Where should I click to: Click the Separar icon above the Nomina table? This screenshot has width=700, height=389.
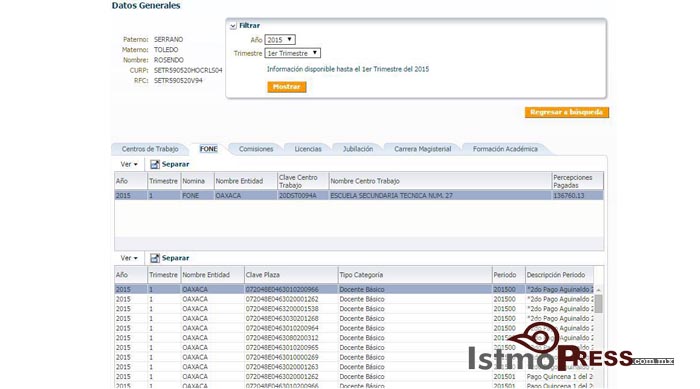(x=154, y=164)
